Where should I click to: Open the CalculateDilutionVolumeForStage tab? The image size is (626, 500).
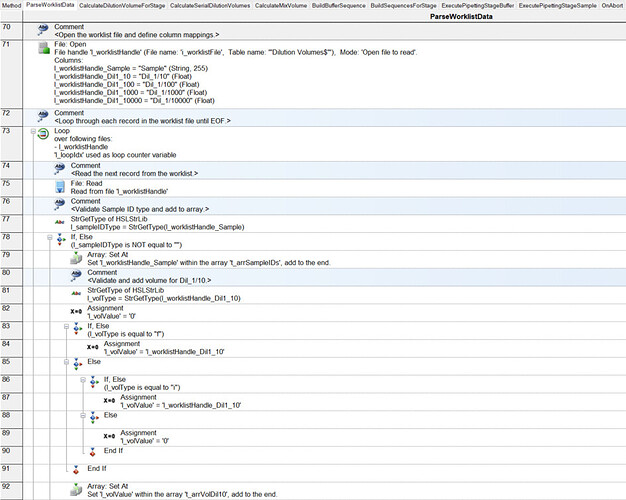coord(122,6)
